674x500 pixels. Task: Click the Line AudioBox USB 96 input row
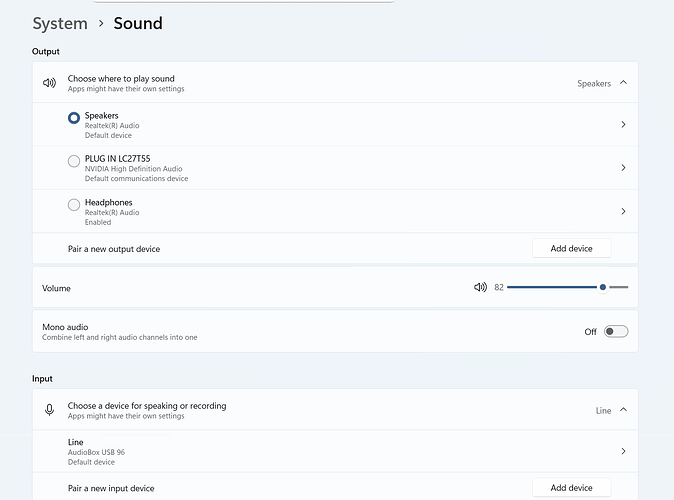click(x=300, y=451)
